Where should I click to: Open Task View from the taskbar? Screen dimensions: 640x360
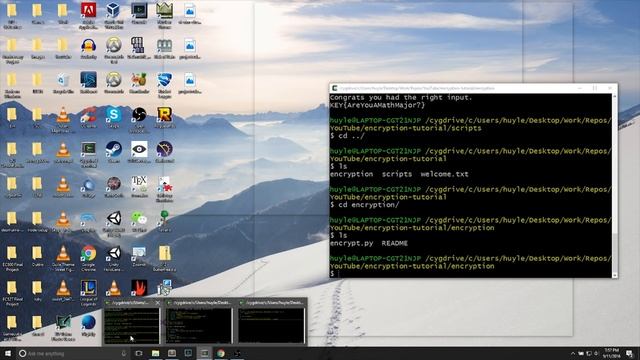pyautogui.click(x=139, y=353)
